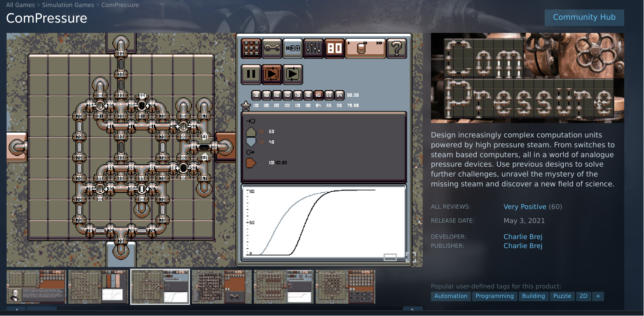Click the step-playback icon in game toolbar
Screen dimensions: 644x316
point(293,49)
